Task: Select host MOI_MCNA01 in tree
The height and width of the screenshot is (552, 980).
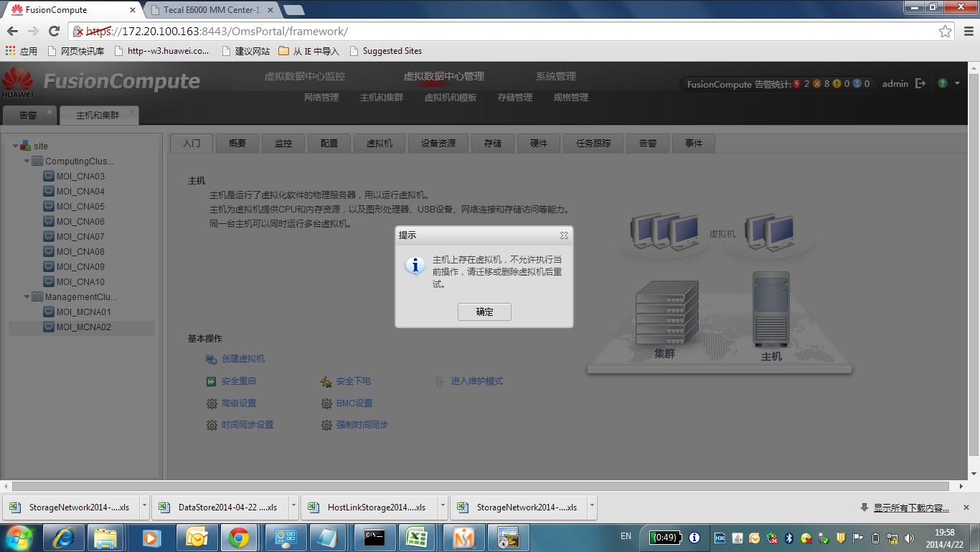Action: pos(83,312)
